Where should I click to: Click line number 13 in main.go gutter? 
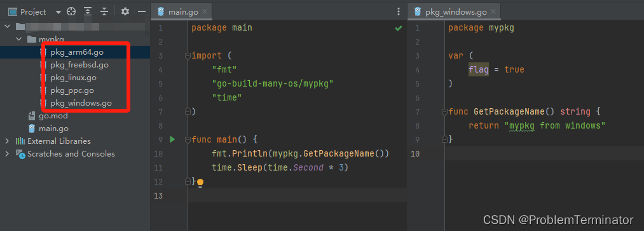pyautogui.click(x=158, y=195)
